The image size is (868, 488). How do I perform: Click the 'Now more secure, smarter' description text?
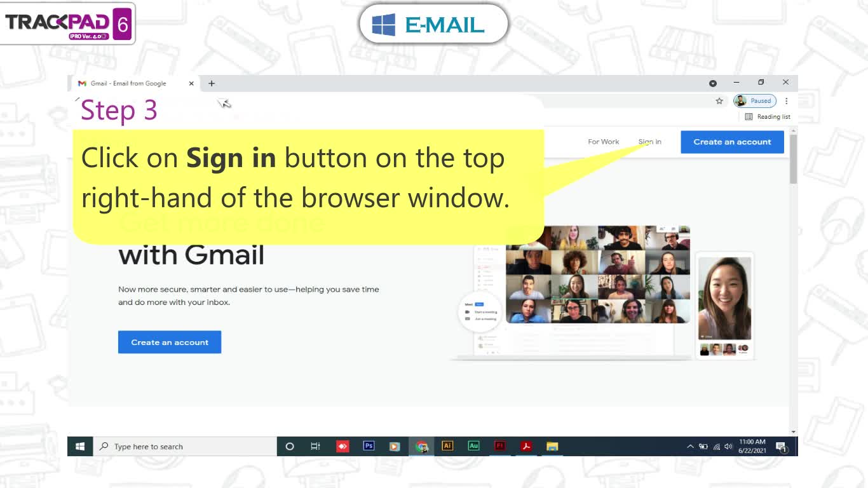point(248,295)
